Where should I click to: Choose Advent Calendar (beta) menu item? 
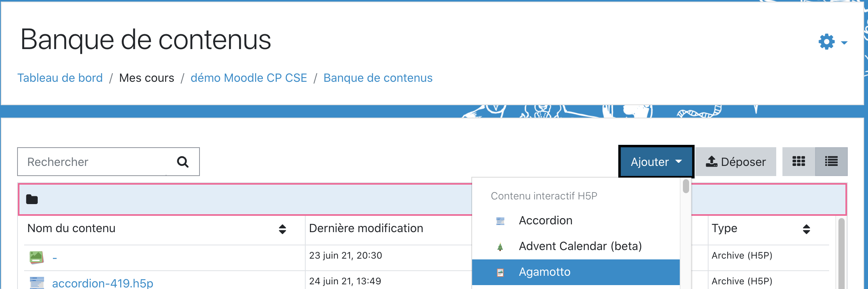pyautogui.click(x=580, y=246)
